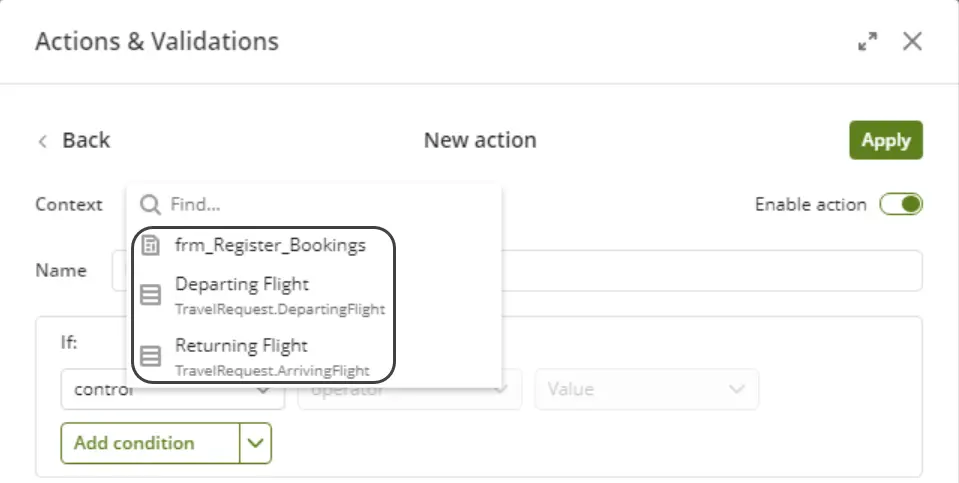This screenshot has width=959, height=483.
Task: Click the Add condition button
Action: [150, 443]
